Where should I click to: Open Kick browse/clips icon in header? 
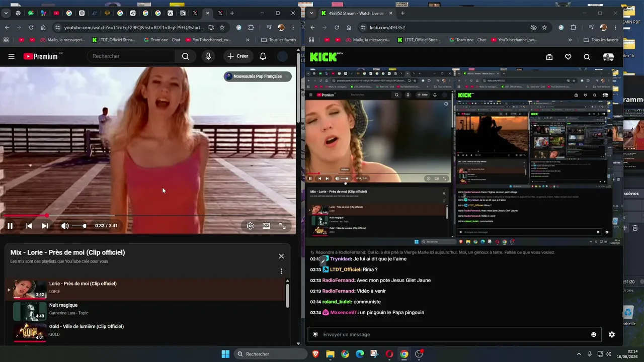click(549, 57)
